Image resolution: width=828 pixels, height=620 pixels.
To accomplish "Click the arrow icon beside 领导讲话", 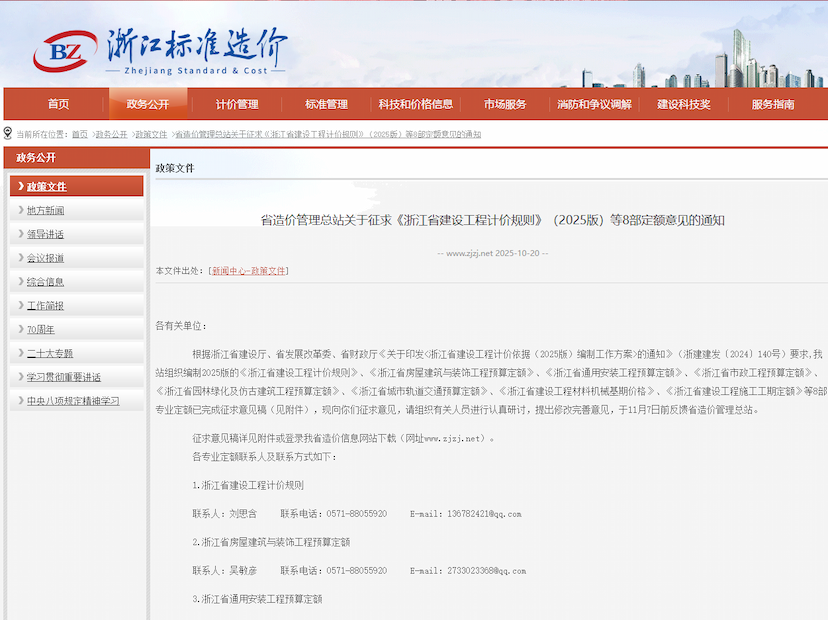I will (20, 234).
